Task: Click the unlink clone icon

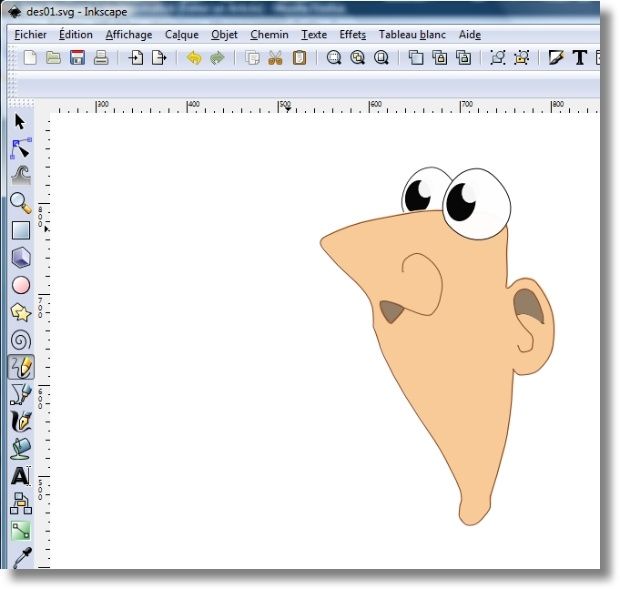Action: 463,58
